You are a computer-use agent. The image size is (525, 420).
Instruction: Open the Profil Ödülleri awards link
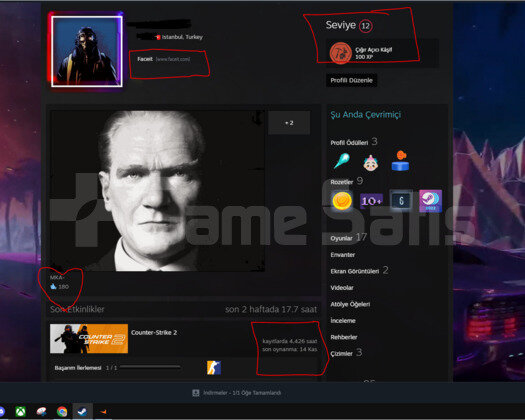point(354,142)
